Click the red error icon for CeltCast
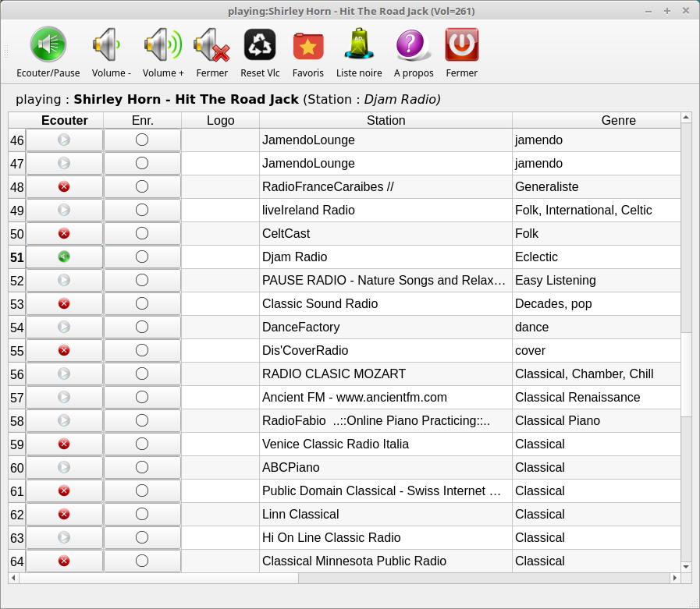The image size is (700, 609). click(x=64, y=233)
